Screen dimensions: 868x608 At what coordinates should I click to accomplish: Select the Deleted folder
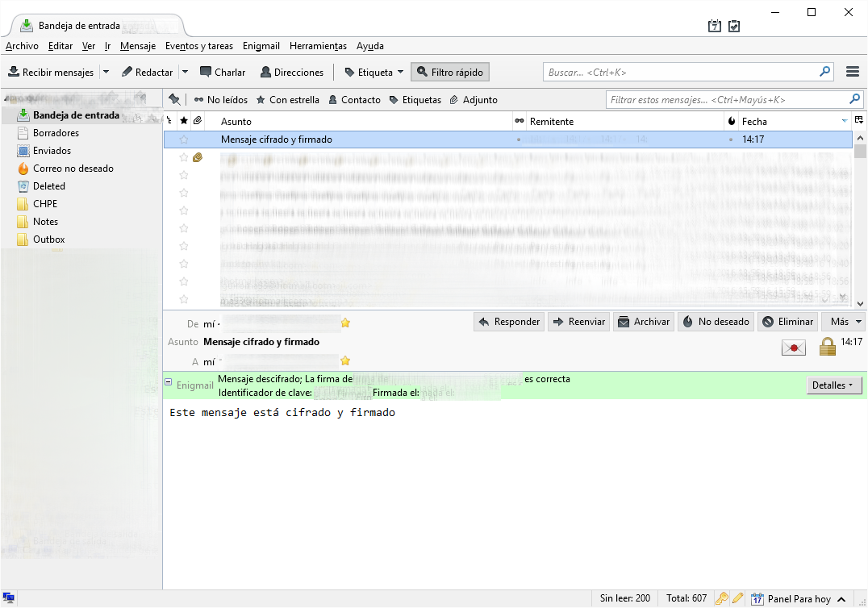[48, 186]
